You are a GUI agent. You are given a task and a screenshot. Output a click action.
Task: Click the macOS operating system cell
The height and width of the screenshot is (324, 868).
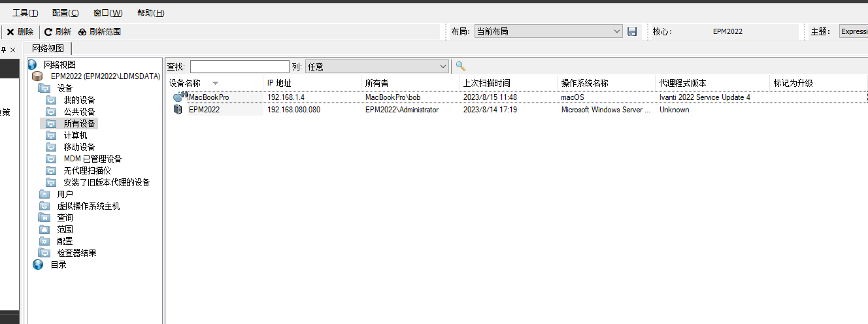click(573, 97)
